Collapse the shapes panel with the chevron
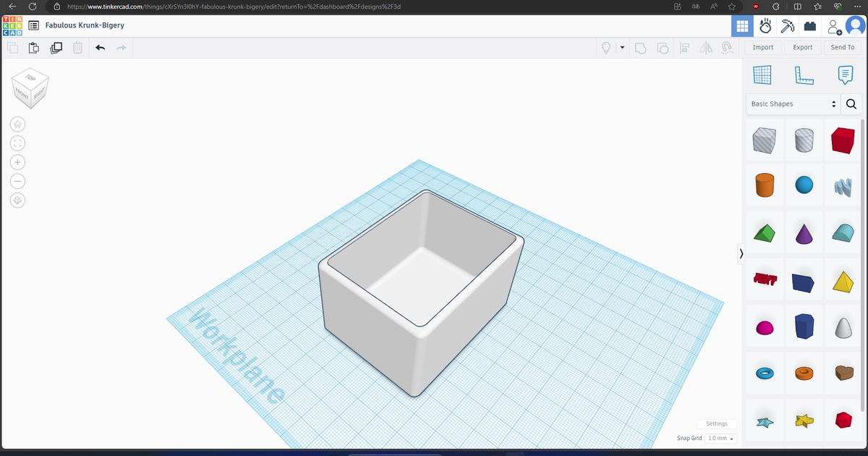 [x=741, y=253]
